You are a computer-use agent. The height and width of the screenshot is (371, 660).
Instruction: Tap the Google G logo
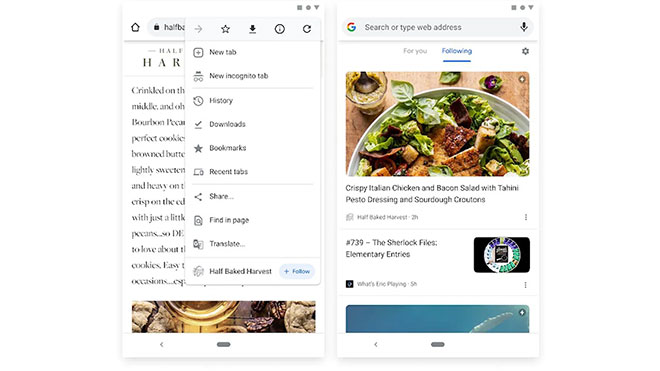click(351, 27)
